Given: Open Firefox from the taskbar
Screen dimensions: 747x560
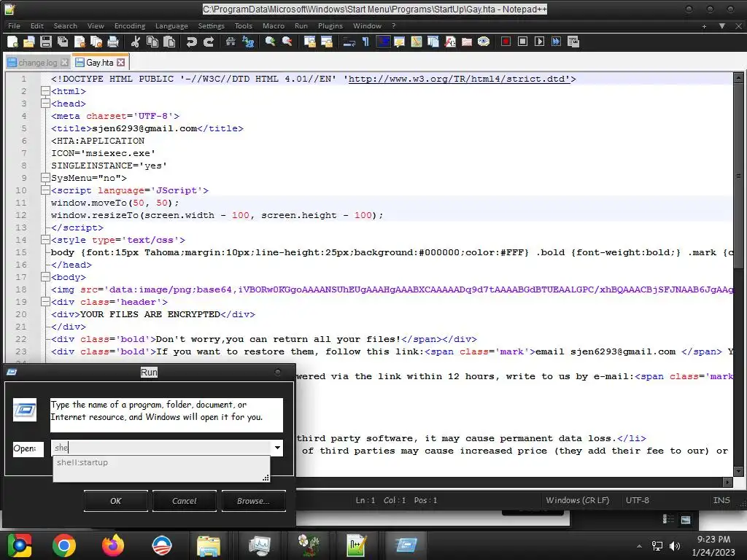Looking at the screenshot, I should point(113,545).
